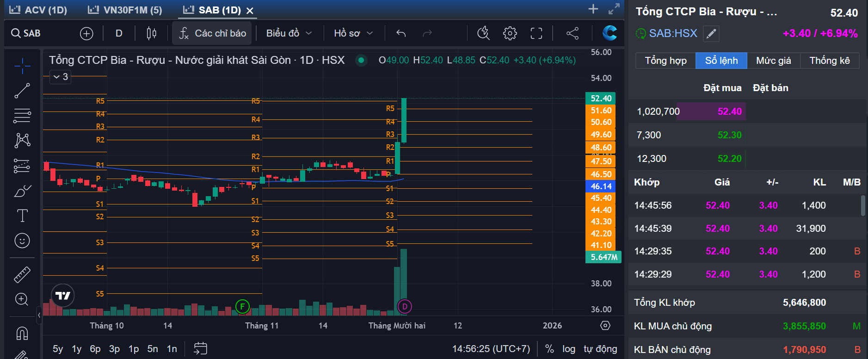Toggle the log scale option

pos(569,349)
